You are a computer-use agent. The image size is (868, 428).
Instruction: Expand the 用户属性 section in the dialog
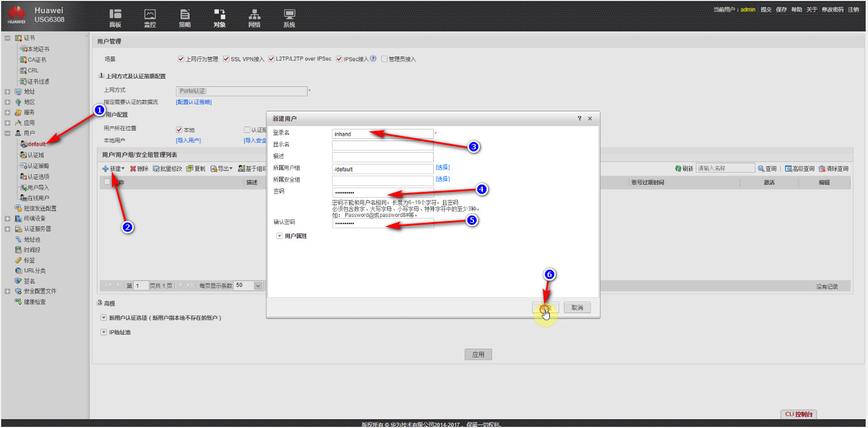point(280,236)
